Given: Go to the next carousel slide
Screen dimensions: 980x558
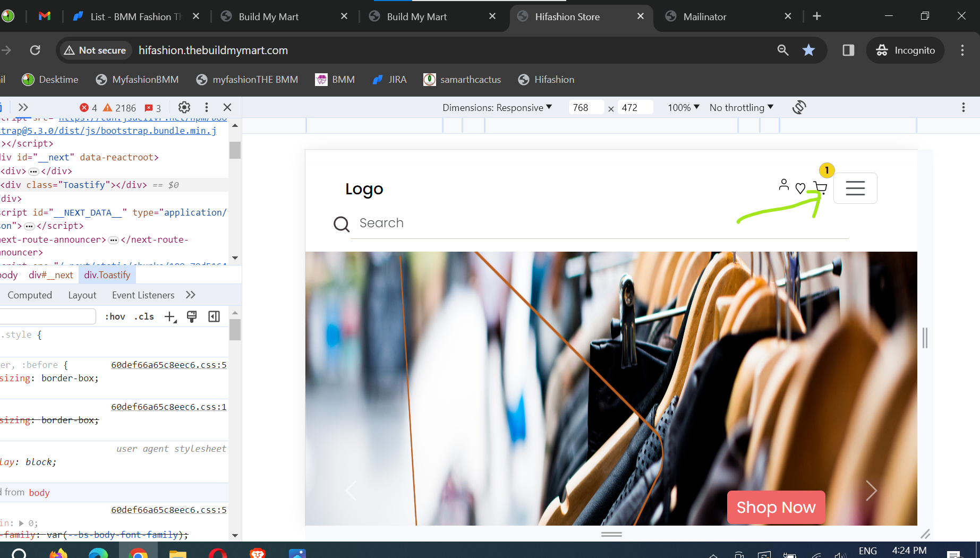Looking at the screenshot, I should tap(871, 491).
